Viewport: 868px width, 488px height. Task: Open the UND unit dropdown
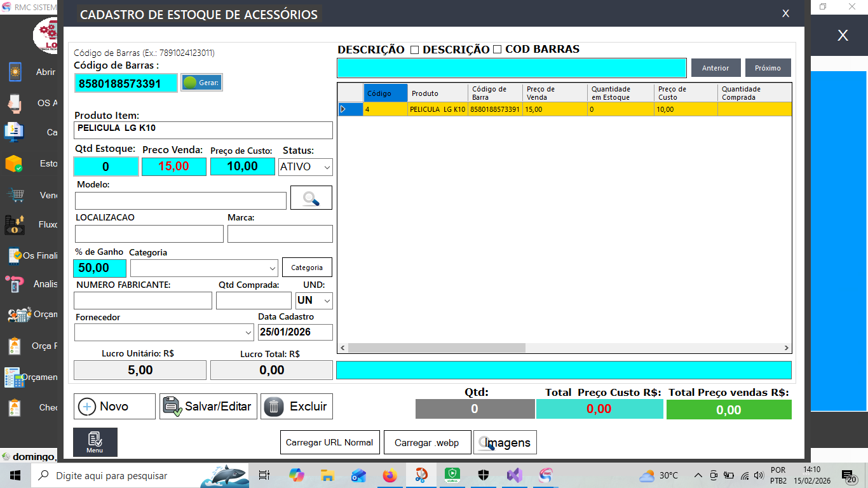[314, 301]
